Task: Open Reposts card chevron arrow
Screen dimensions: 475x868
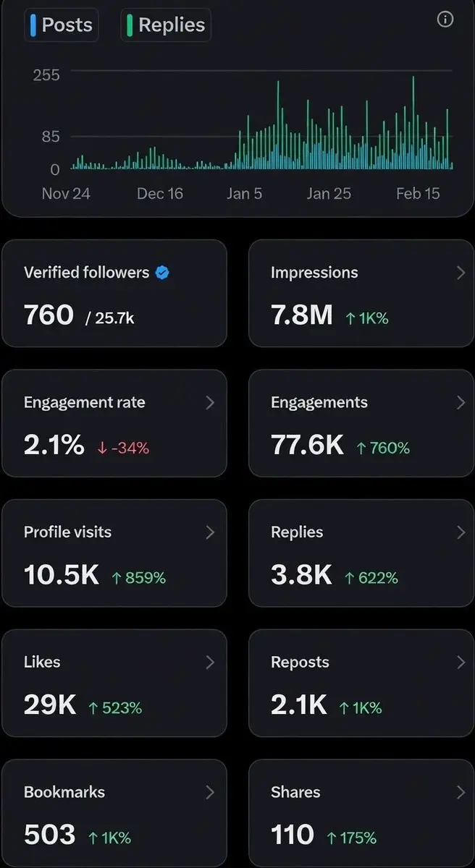Action: 461,662
